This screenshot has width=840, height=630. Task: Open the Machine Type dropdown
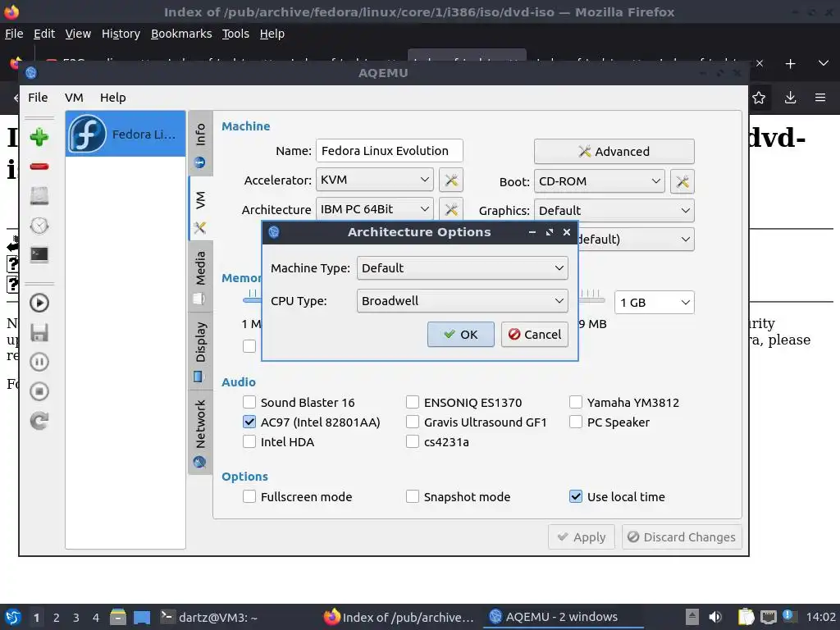click(463, 268)
